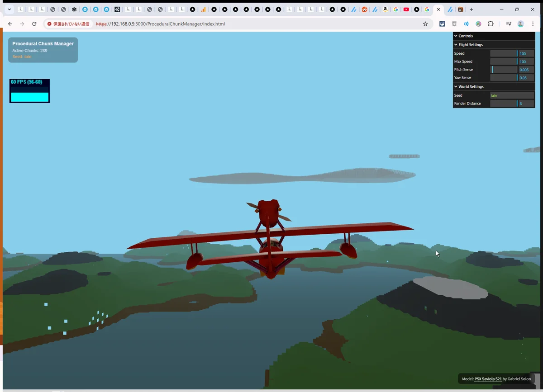The width and height of the screenshot is (543, 392).
Task: Toggle the FPS stats panel
Action: [x=29, y=91]
